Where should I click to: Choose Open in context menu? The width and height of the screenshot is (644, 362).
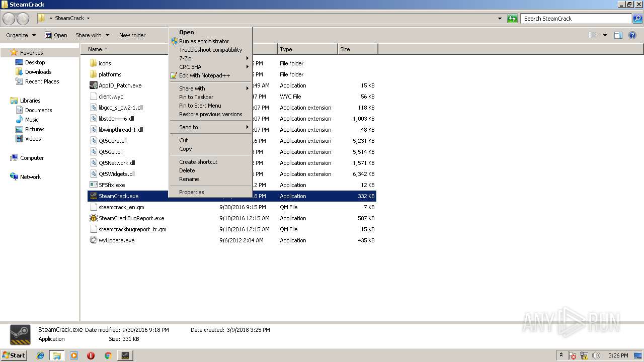(x=210, y=32)
